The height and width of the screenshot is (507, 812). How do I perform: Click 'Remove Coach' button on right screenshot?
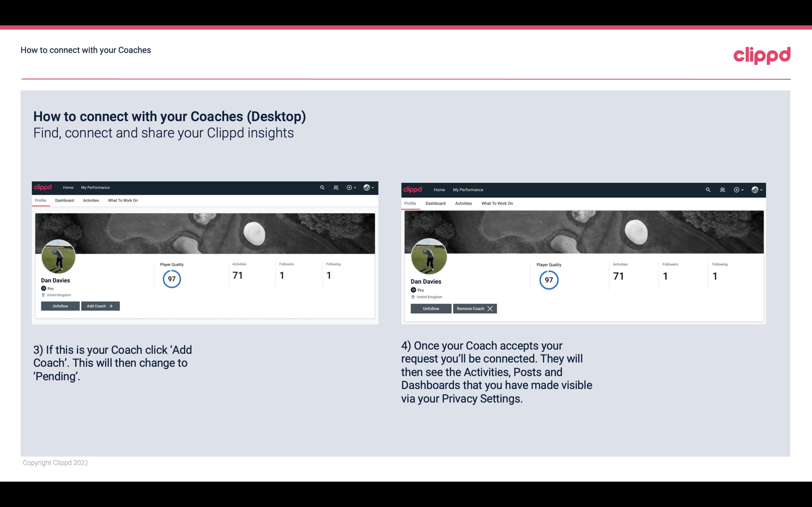(475, 308)
